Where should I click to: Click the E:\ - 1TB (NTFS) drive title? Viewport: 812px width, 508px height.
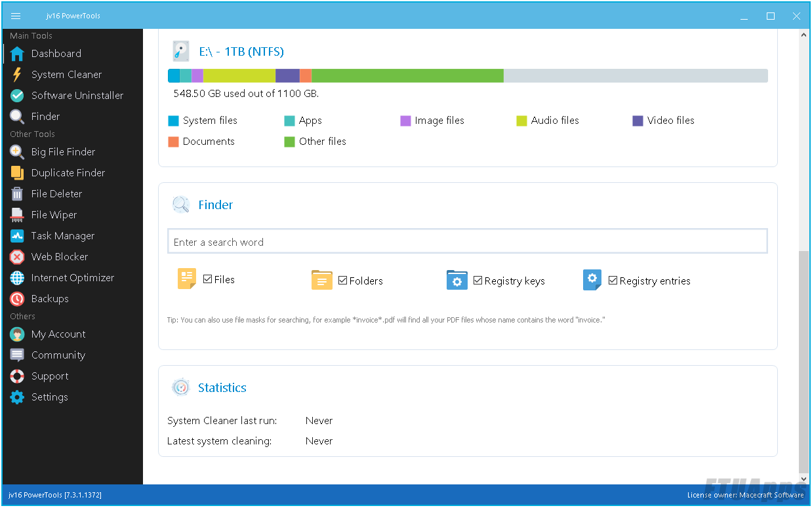point(241,52)
